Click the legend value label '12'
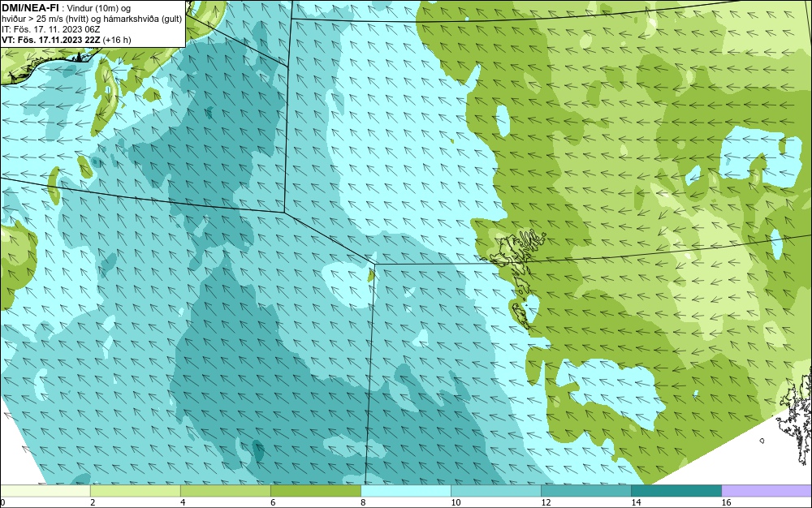 (546, 502)
